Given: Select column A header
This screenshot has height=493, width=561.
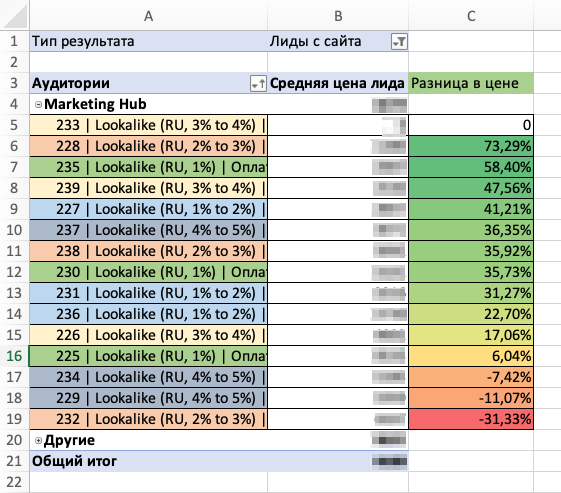Looking at the screenshot, I should [148, 16].
